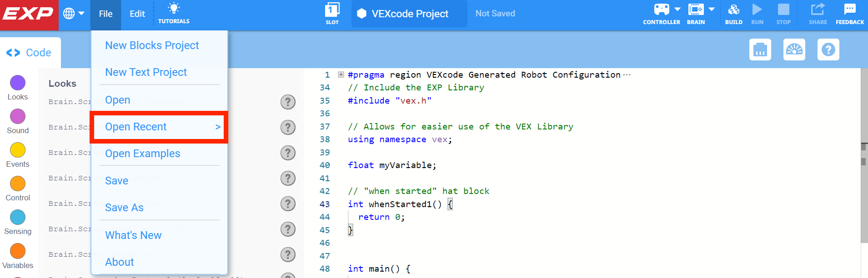Open the devices window icon

click(x=760, y=50)
